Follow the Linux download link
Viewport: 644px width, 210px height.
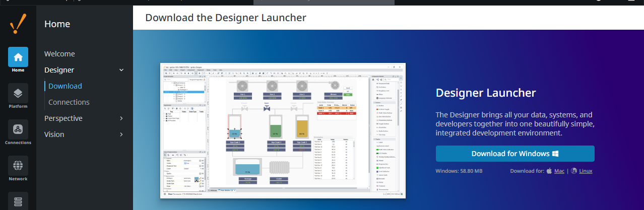tap(586, 171)
